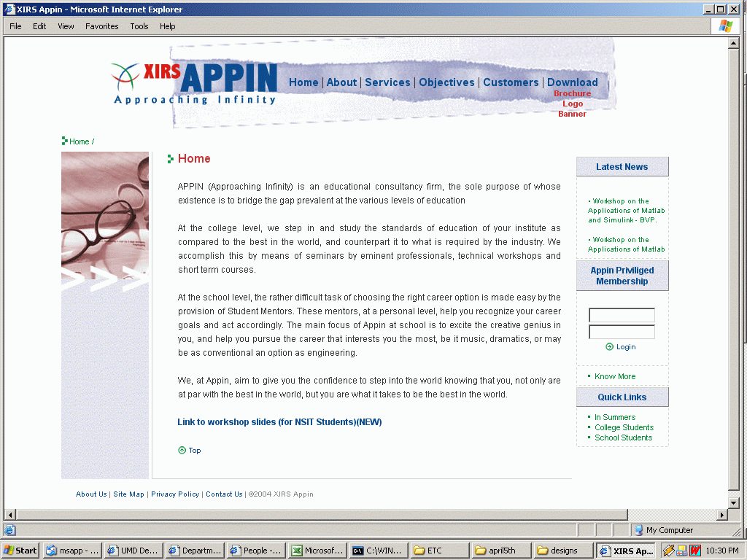Open the Favorites menu
This screenshot has width=747, height=560.
tap(102, 26)
